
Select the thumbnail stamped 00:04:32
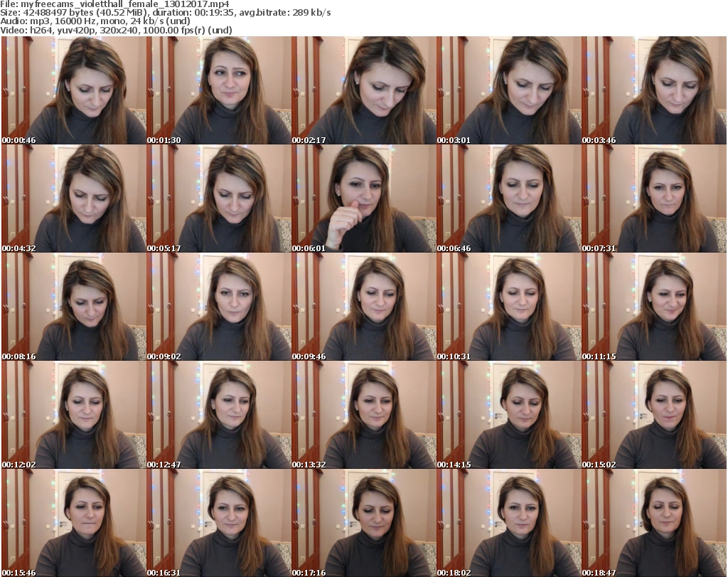tap(74, 198)
